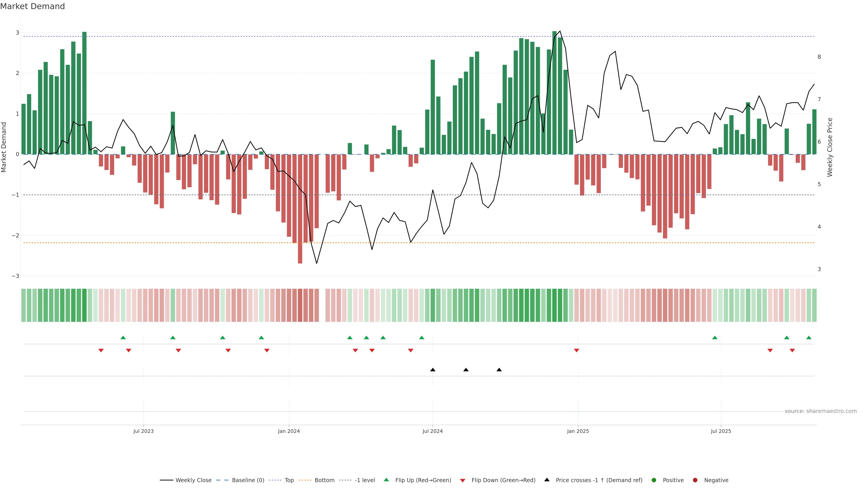Toggle the Top legend entry
The width and height of the screenshot is (868, 488).
click(x=289, y=480)
